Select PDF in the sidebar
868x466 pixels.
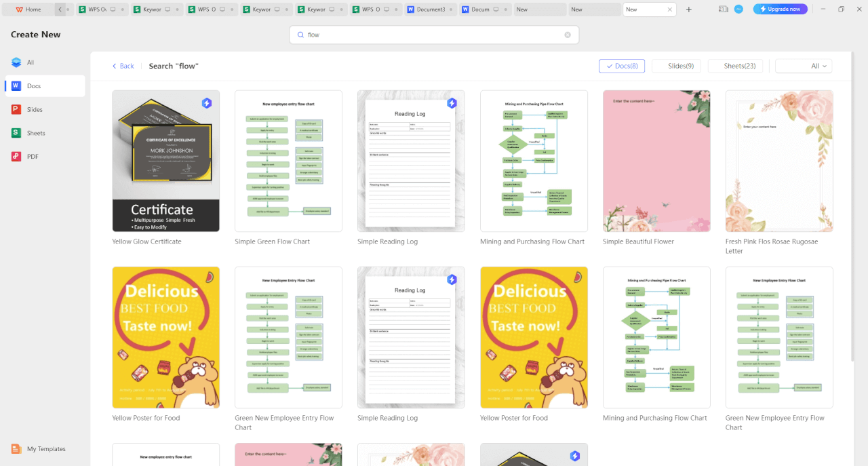coord(45,157)
